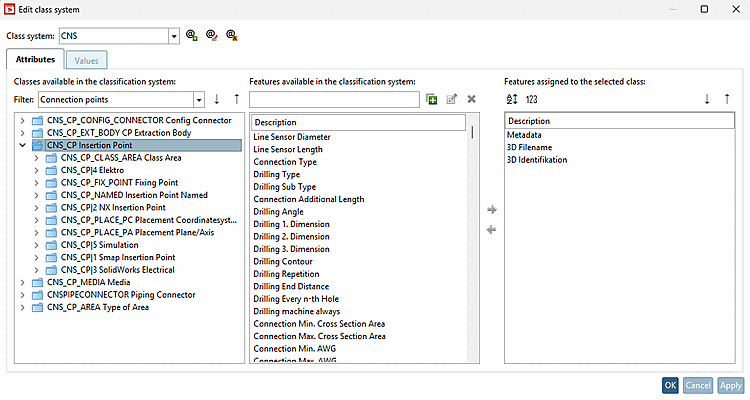The height and width of the screenshot is (400, 750).
Task: Click right arrow to assign feature
Action: 490,210
